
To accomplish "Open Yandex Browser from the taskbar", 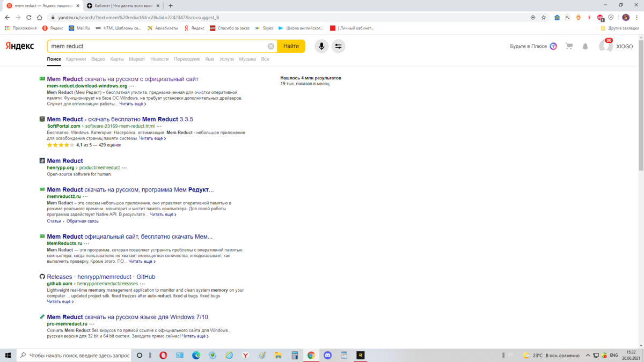I will (245, 355).
